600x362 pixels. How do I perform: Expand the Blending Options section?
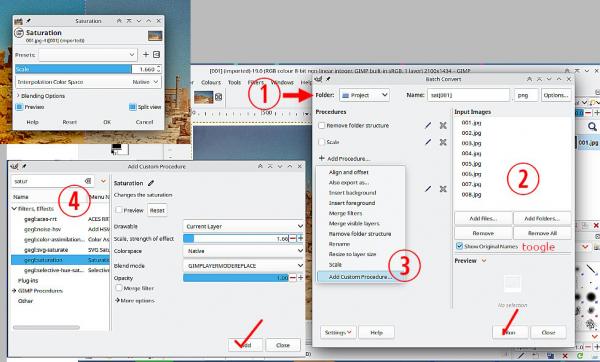(41, 96)
